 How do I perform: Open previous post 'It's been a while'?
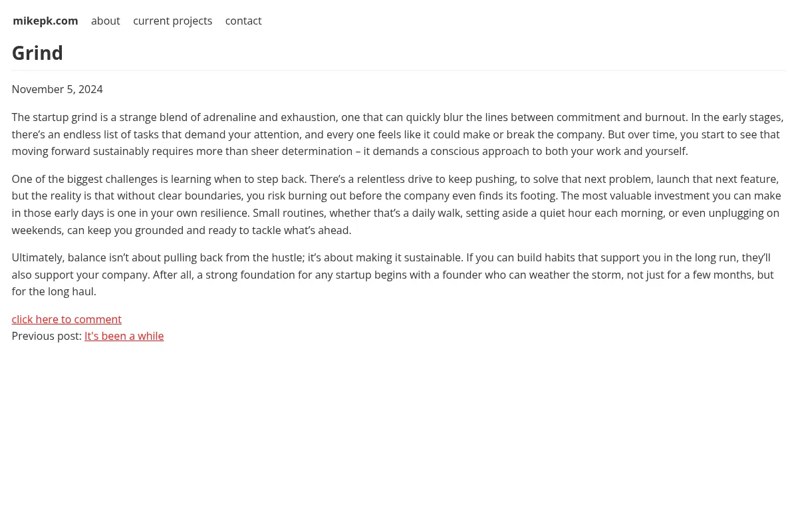124,336
